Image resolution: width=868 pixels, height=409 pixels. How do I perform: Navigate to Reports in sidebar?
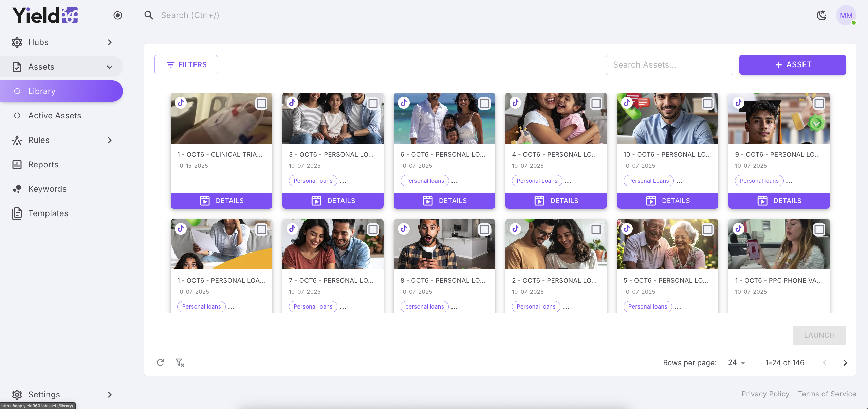point(43,165)
